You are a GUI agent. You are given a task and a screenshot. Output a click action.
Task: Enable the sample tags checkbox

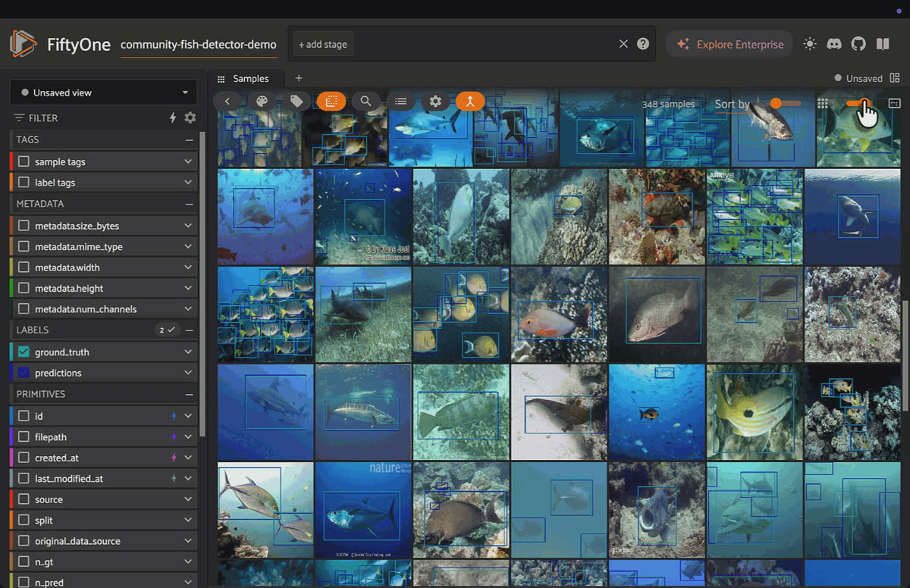pyautogui.click(x=24, y=161)
